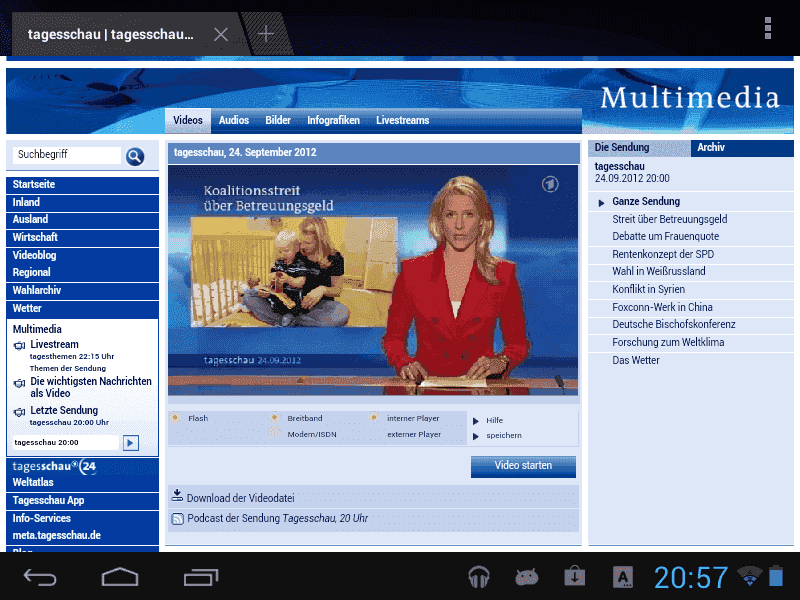Open the Wirtschaft section
This screenshot has width=800, height=600.
click(x=82, y=238)
